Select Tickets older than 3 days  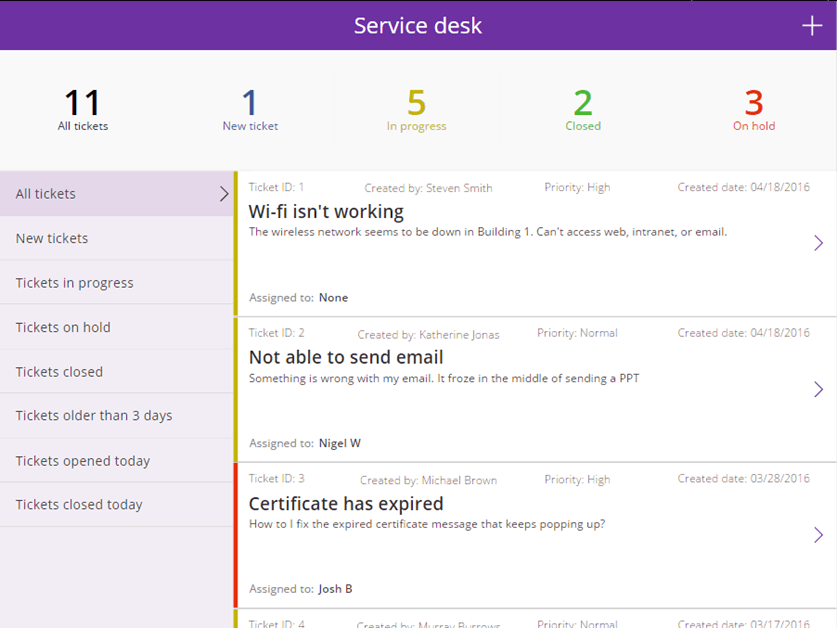point(116,415)
